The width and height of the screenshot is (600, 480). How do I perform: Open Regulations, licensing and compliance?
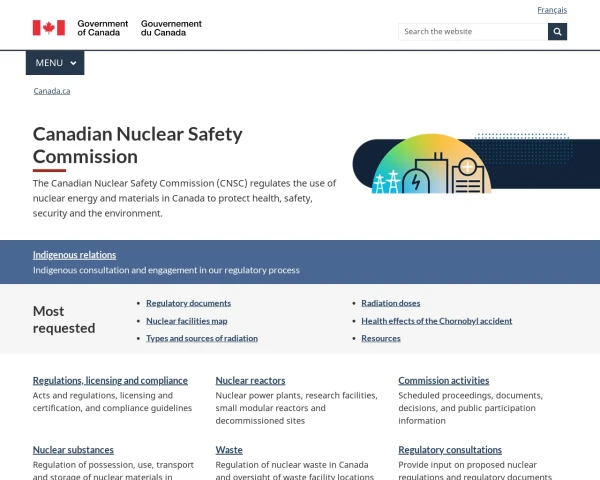coord(110,380)
